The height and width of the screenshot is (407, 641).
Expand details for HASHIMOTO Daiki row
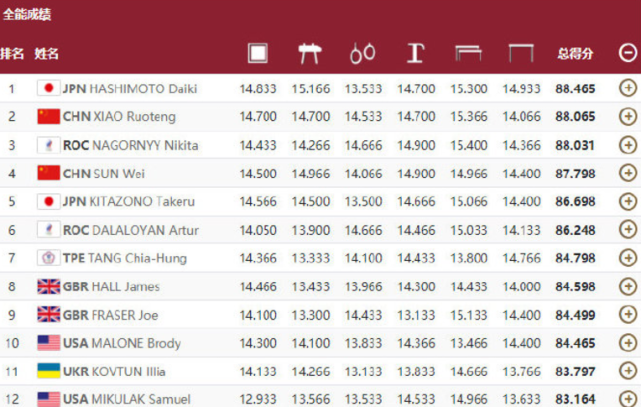[x=627, y=88]
